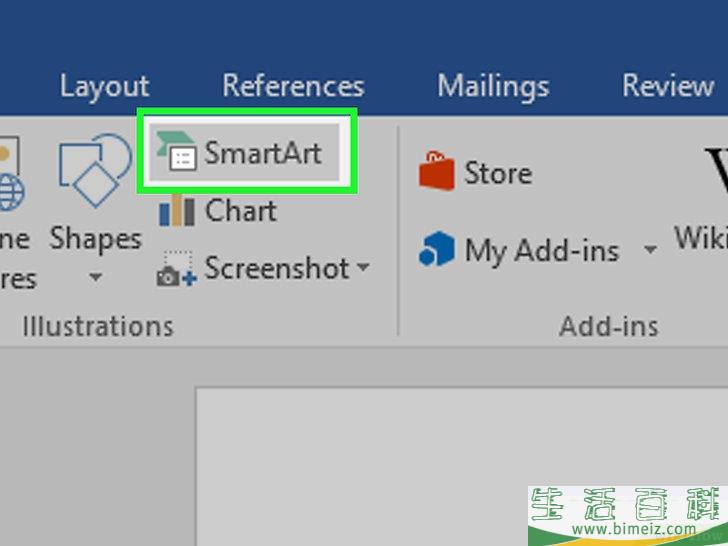Click the Shapes label text
728x546 pixels.
(x=96, y=239)
